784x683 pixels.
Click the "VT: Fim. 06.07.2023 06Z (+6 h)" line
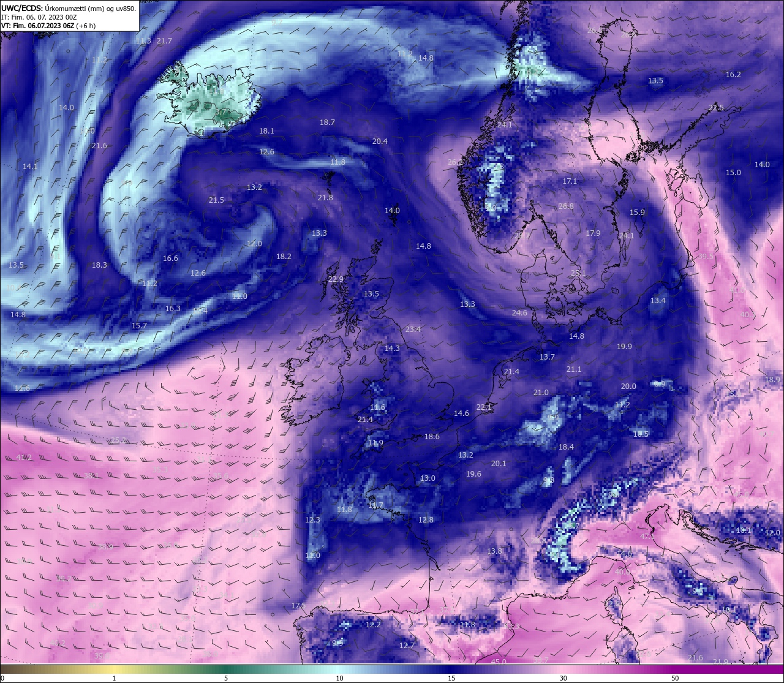pyautogui.click(x=48, y=26)
